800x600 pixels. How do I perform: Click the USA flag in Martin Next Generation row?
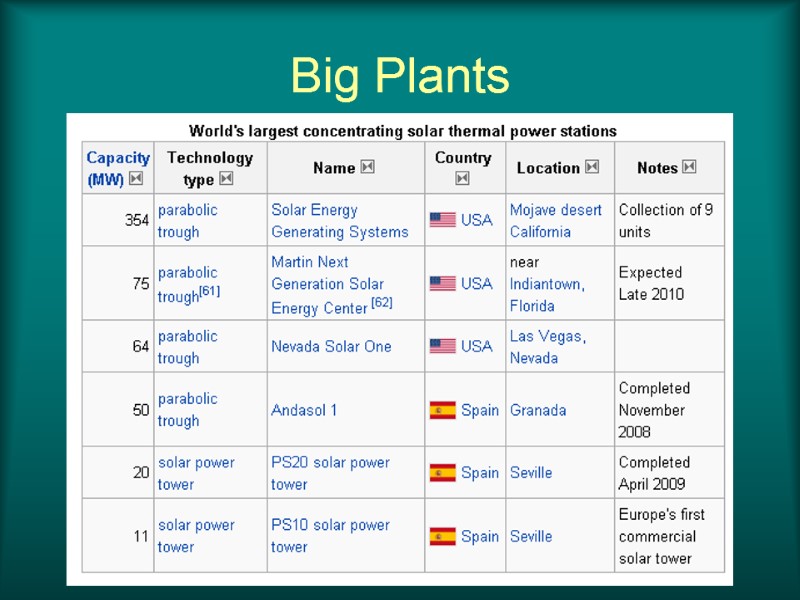[x=442, y=284]
